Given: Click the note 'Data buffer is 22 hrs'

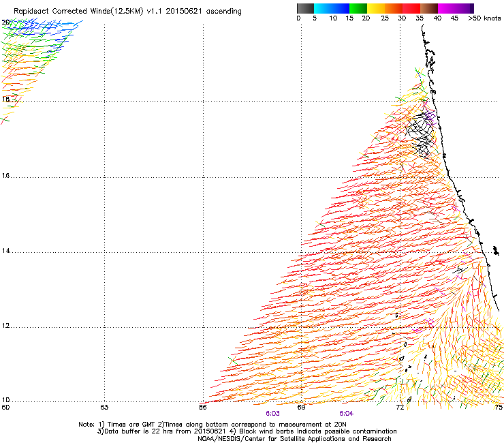Looking at the screenshot, I should [139, 431].
